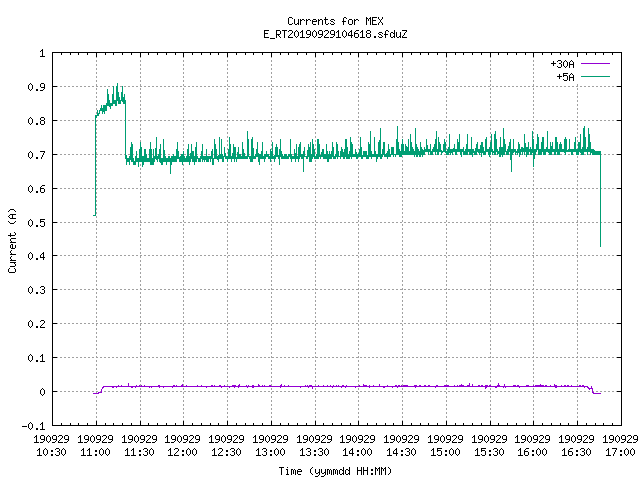Screen dimensions: 640x480
Task: Click the green +5A final drop near 0.43 A
Action: (600, 245)
